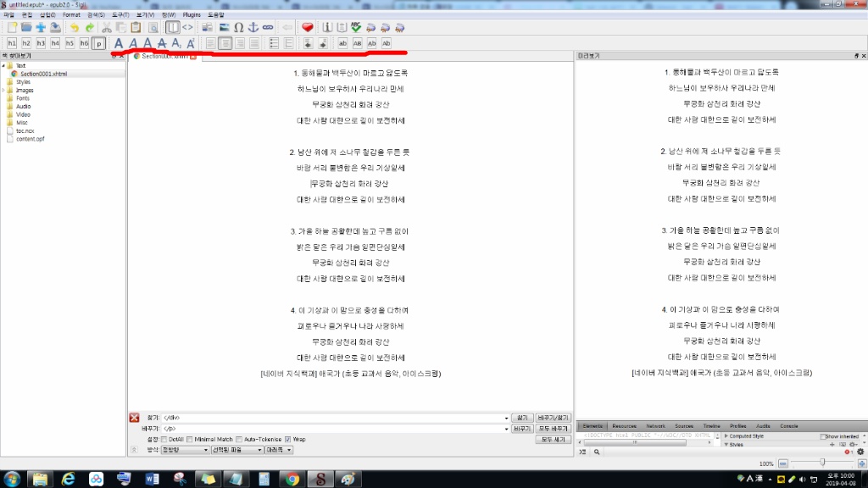Switch to Book View
868x488 pixels.
(x=173, y=27)
